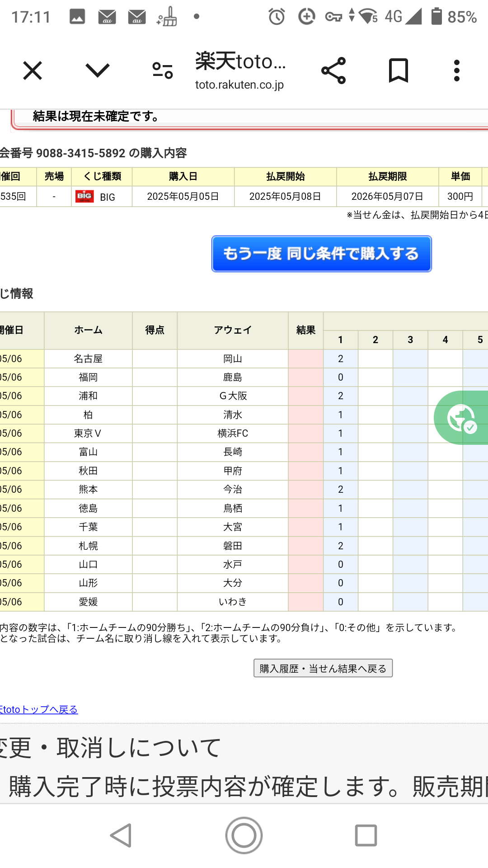Select home team 山形
Screen dimensions: 488x868
[x=88, y=583]
